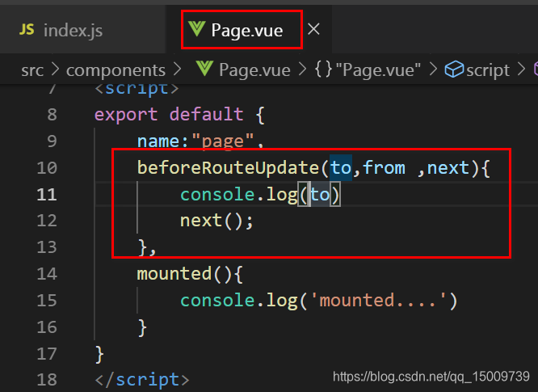Click line number 14 in the gutter
This screenshot has width=538, height=392.
point(47,274)
